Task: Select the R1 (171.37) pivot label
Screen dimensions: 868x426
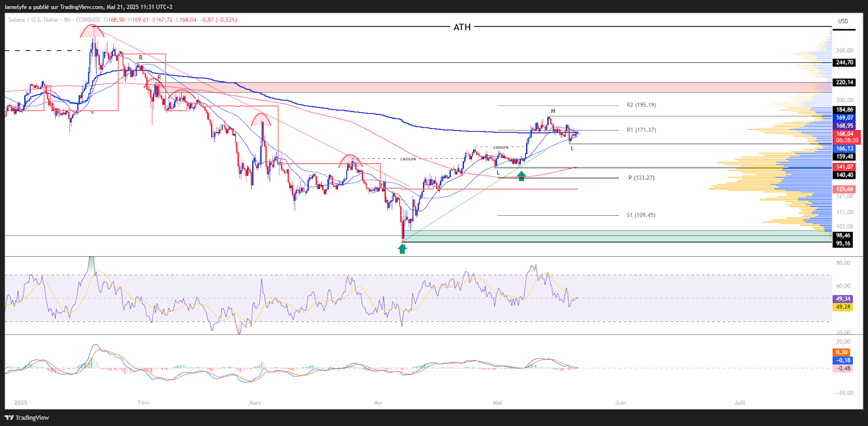Action: pos(641,130)
